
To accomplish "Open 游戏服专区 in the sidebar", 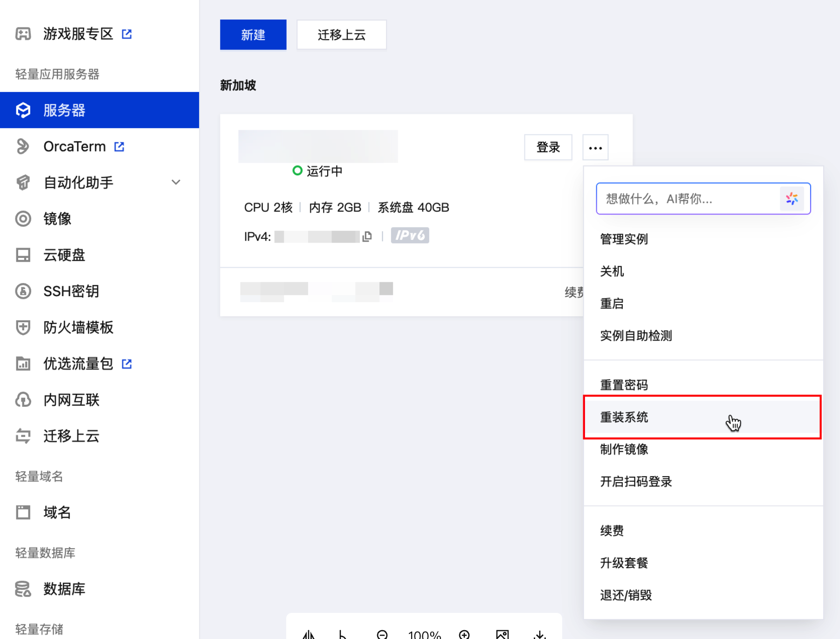I will tap(78, 34).
